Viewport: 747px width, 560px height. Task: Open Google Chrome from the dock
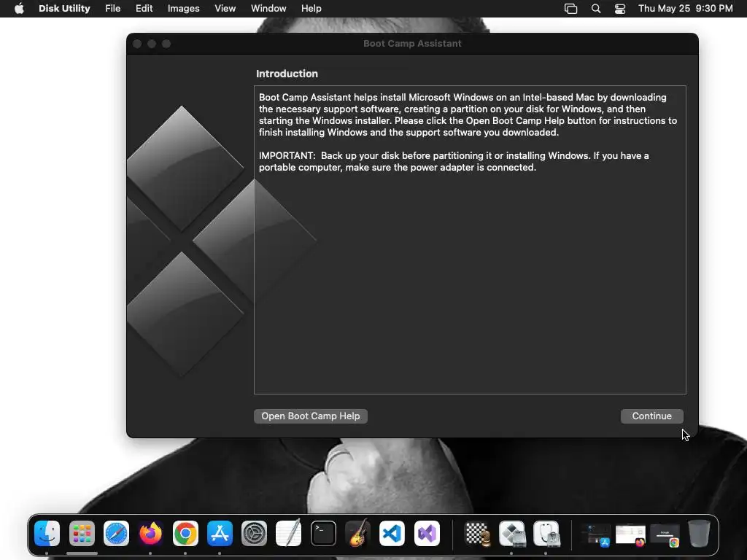185,533
